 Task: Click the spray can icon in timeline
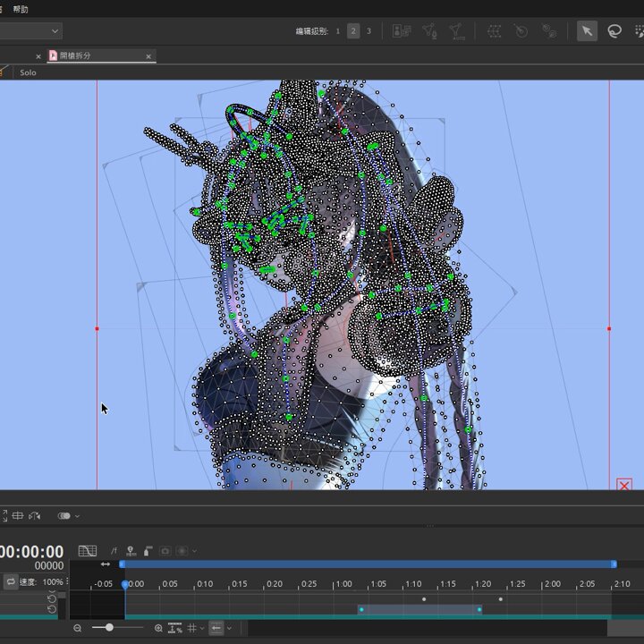click(148, 551)
